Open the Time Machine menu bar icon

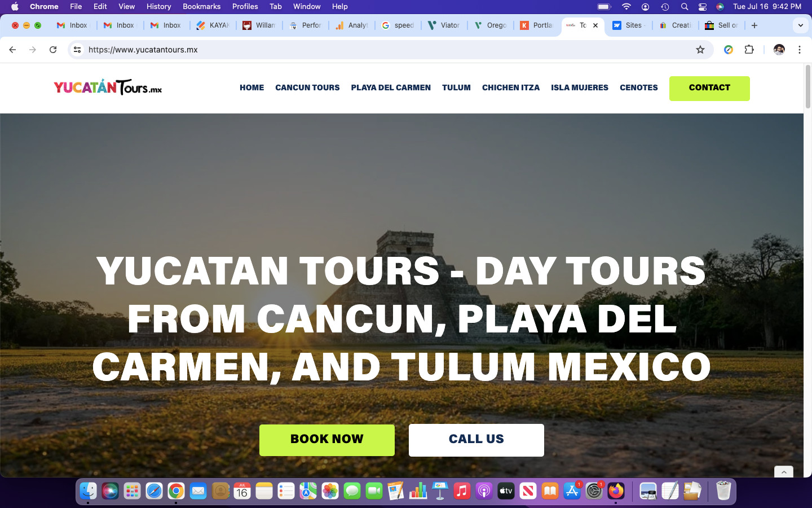coord(665,7)
